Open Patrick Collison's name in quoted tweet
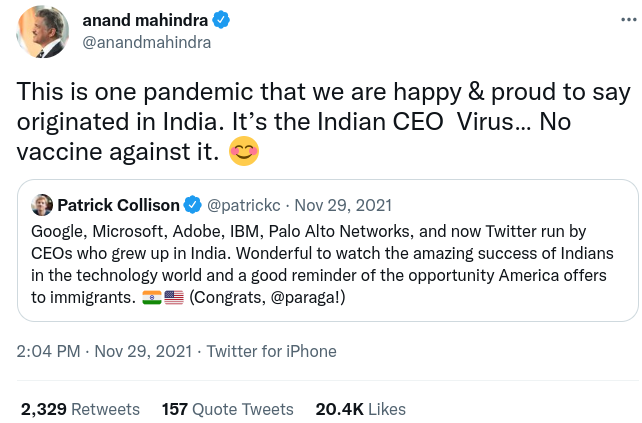The image size is (642, 423). pos(118,205)
